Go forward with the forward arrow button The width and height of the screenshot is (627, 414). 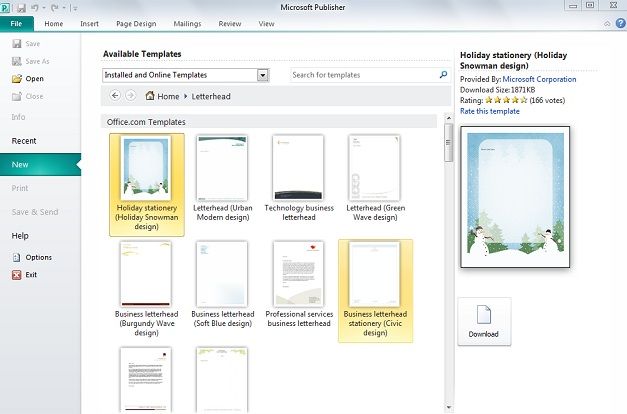click(x=130, y=96)
